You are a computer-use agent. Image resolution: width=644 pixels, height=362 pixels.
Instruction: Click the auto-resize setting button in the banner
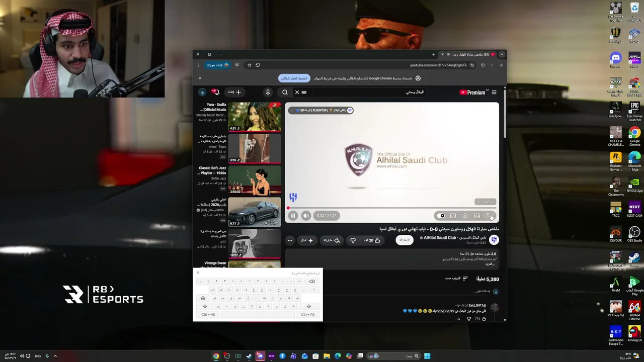pyautogui.click(x=294, y=78)
